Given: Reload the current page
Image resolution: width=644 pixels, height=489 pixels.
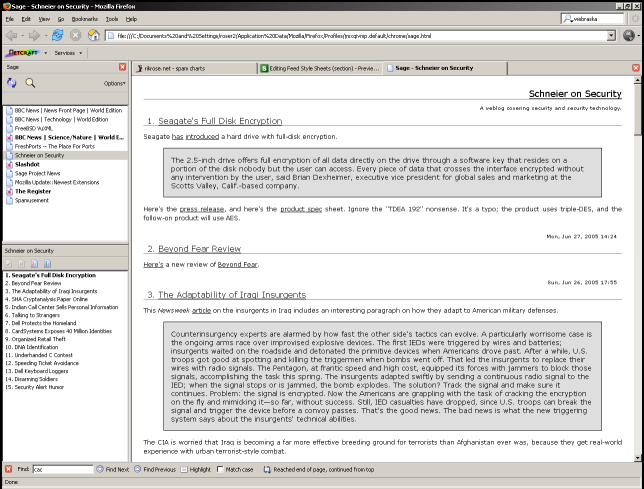Looking at the screenshot, I should click(x=58, y=35).
